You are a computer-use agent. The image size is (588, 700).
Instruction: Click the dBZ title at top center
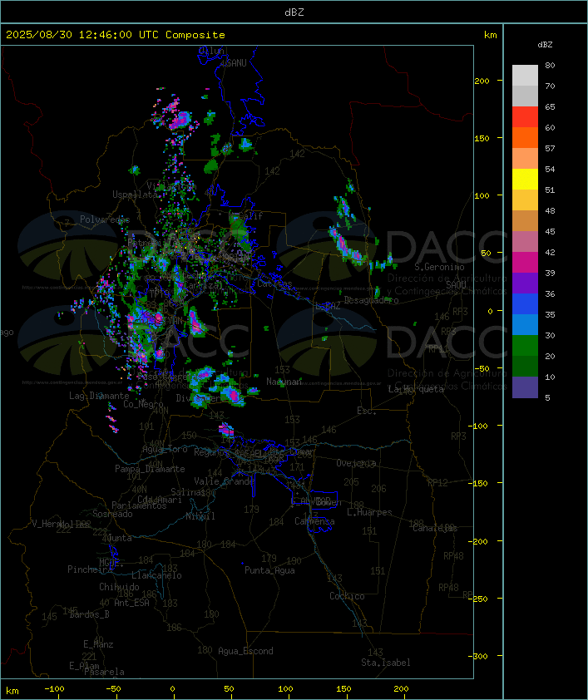pos(294,12)
